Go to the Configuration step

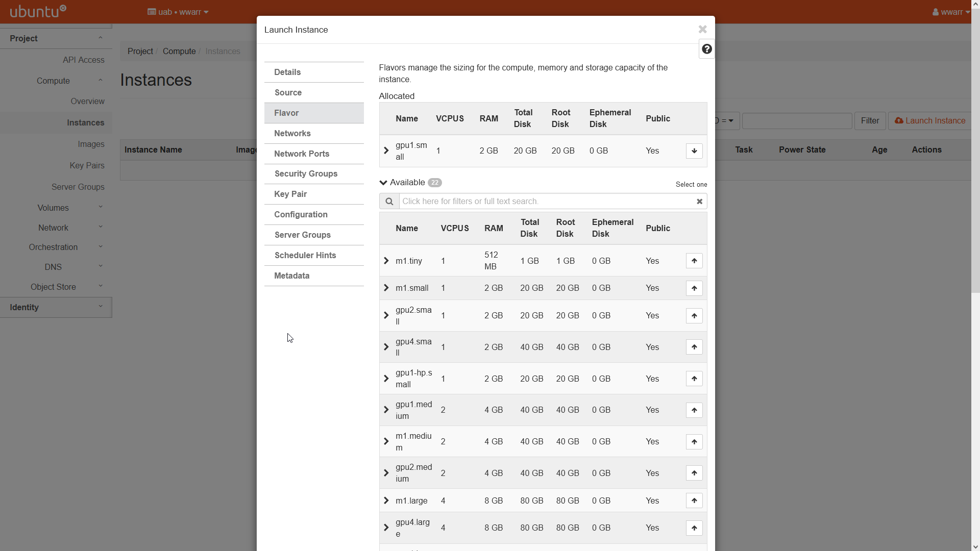coord(314,214)
